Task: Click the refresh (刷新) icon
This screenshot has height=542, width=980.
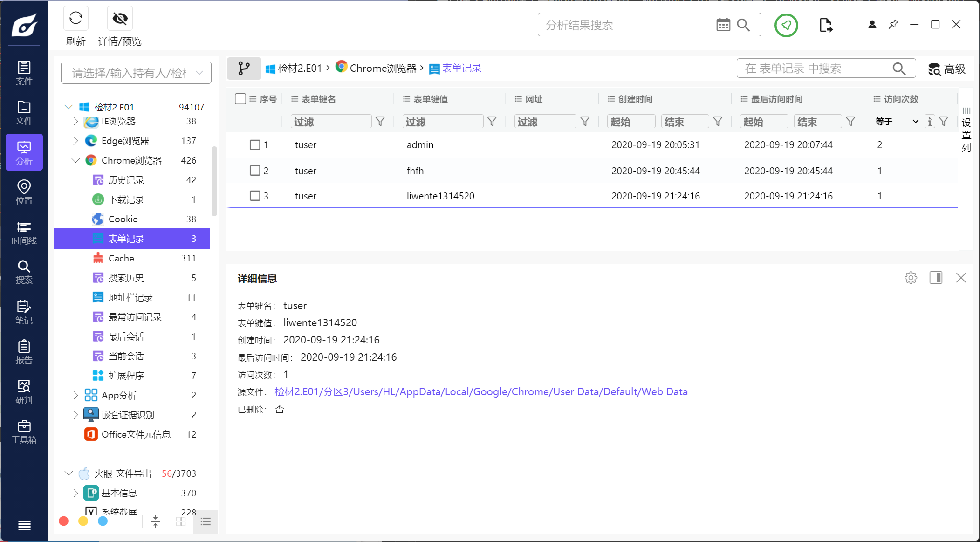Action: pos(75,19)
